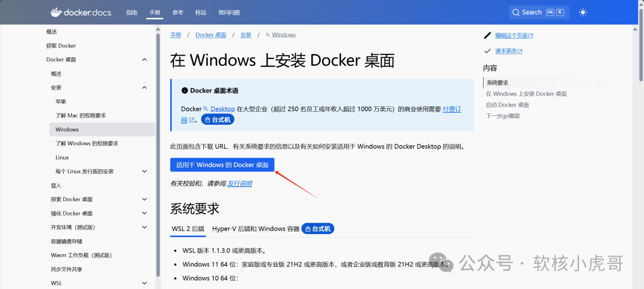Select the WSL 2 后端 tab
The height and width of the screenshot is (289, 644).
[x=187, y=229]
